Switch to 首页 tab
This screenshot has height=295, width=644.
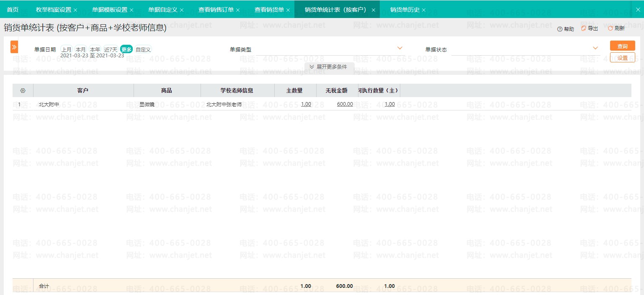(x=13, y=9)
